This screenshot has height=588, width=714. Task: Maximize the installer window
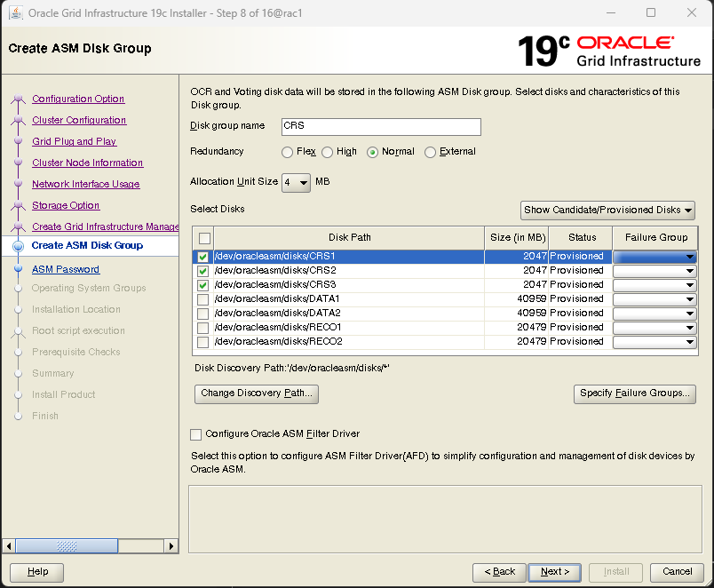[651, 12]
